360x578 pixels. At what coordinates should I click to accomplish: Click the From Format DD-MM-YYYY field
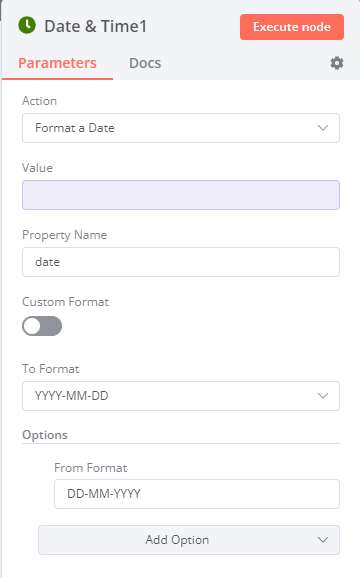(x=197, y=494)
